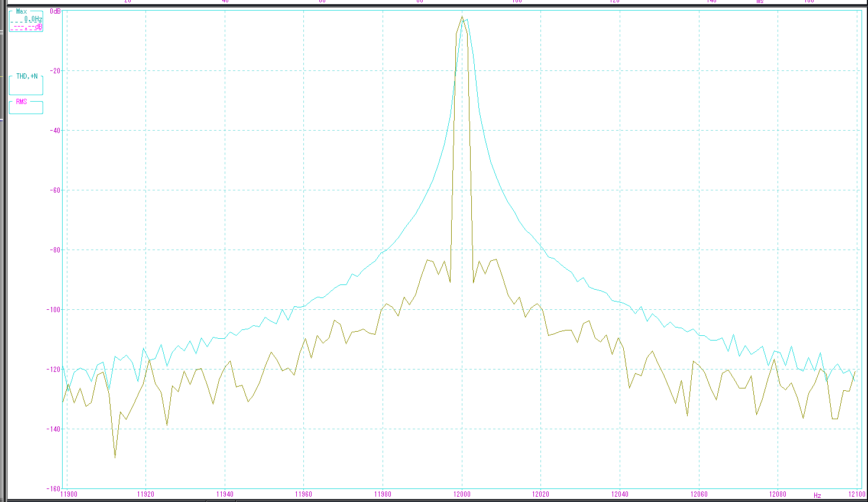Click the -20 dB axis label
The width and height of the screenshot is (868, 502).
[x=55, y=71]
